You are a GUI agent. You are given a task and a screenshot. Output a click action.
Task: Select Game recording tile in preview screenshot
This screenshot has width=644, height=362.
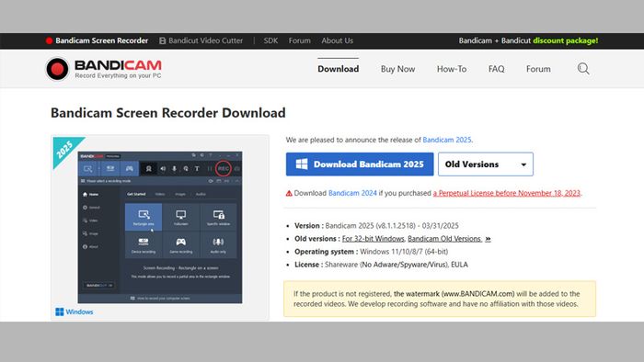(180, 244)
